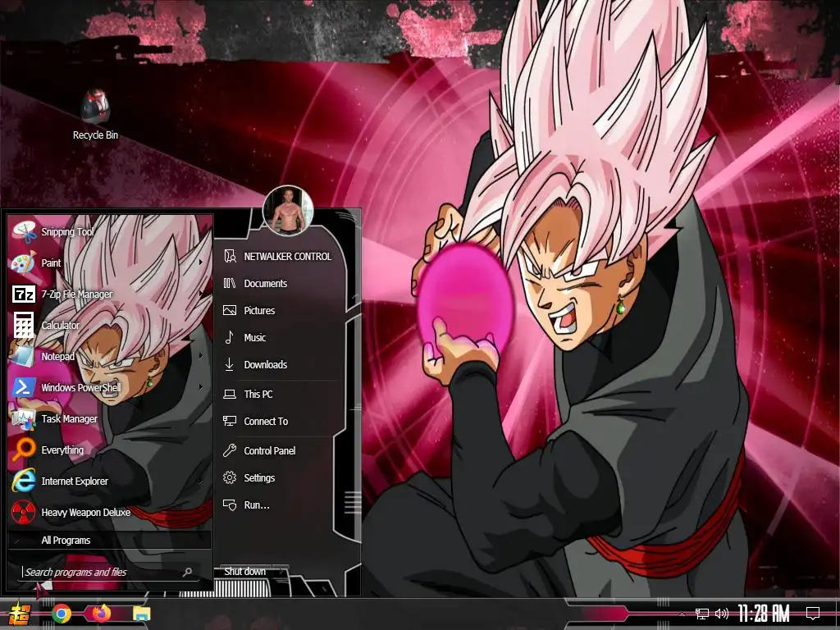Screen dimensions: 840x630
Task: Expand the Notepad jump list arrow
Action: (201, 356)
